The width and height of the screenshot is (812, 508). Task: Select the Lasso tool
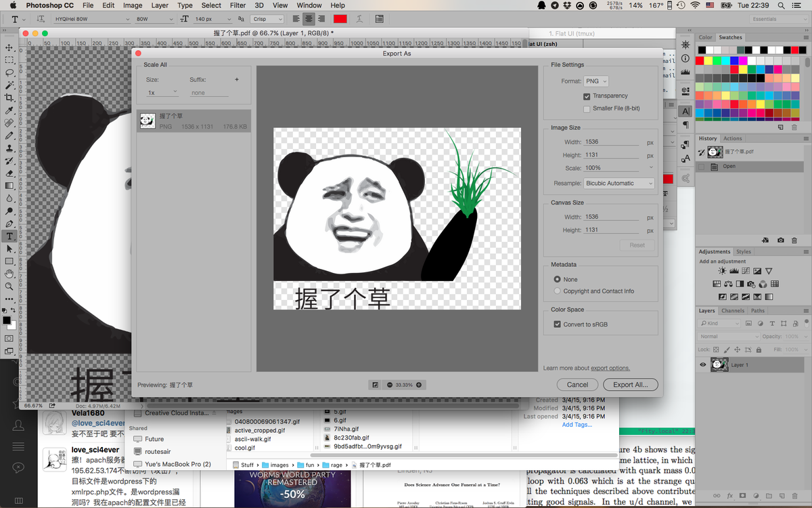[x=9, y=72]
